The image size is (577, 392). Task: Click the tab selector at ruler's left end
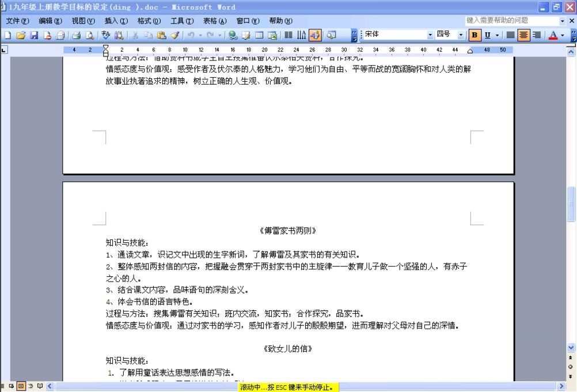click(x=3, y=50)
